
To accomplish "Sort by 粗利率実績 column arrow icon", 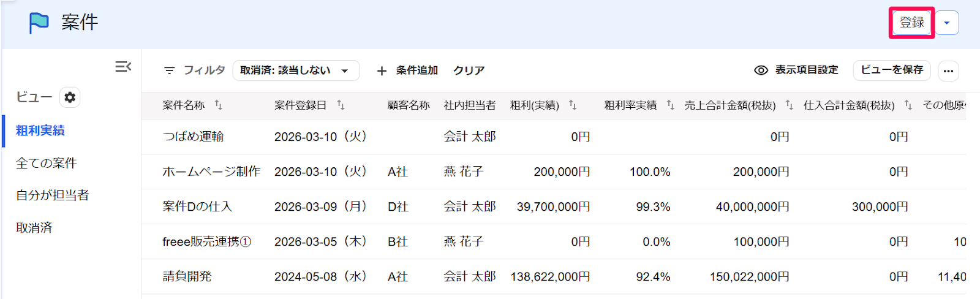I will [x=670, y=105].
